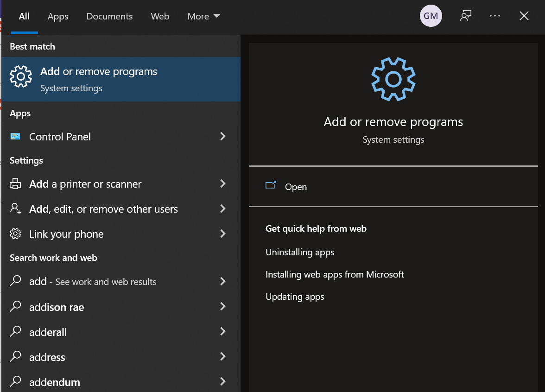Click the user-add icon for other users
The height and width of the screenshot is (392, 545).
tap(15, 209)
